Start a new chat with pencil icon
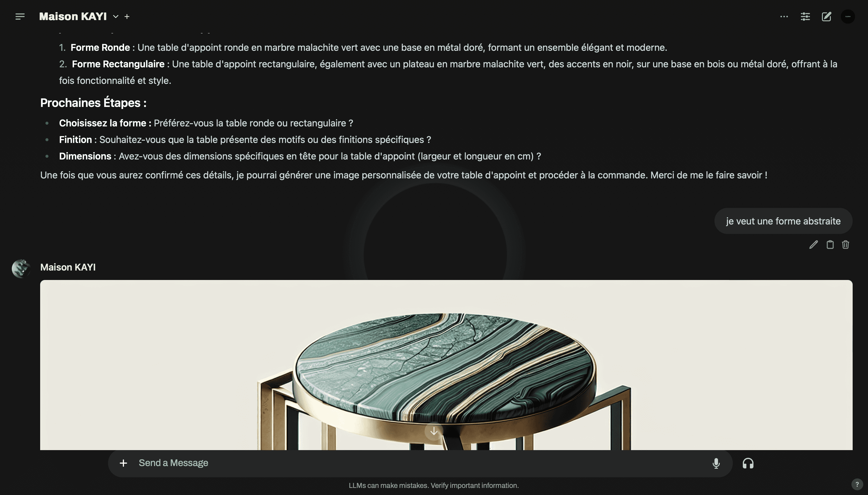This screenshot has height=495, width=868. pyautogui.click(x=826, y=16)
